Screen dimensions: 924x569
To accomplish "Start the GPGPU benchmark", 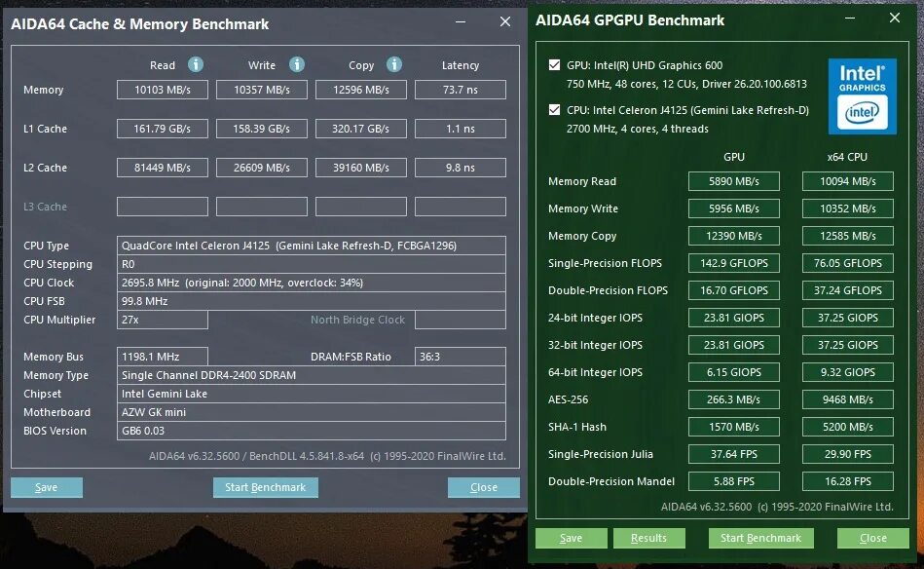I will 760,538.
